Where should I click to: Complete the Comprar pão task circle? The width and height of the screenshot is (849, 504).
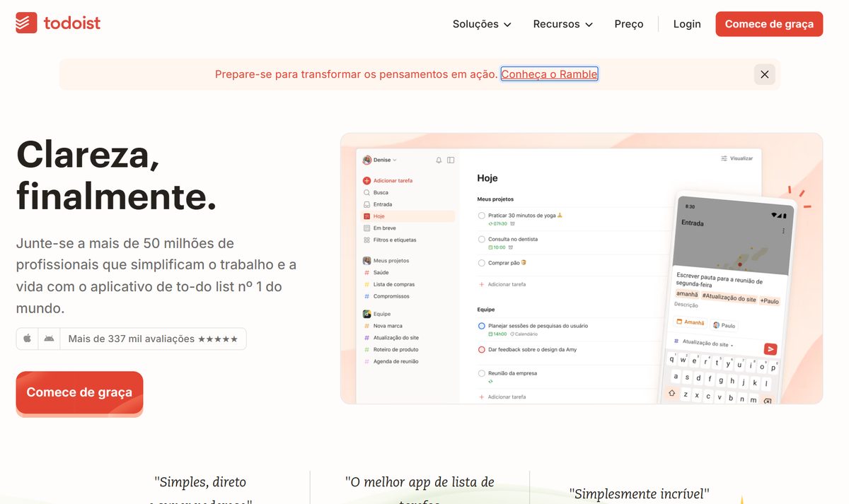pos(482,263)
